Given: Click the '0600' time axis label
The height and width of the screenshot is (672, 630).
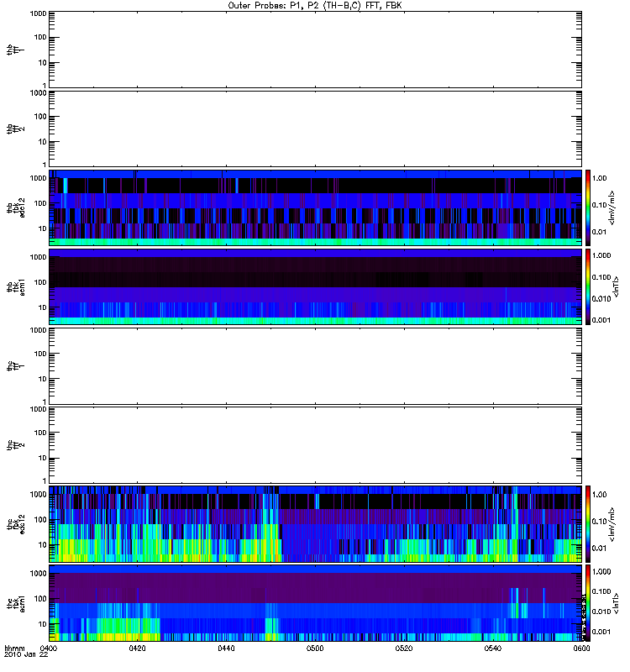Looking at the screenshot, I should pyautogui.click(x=581, y=648).
